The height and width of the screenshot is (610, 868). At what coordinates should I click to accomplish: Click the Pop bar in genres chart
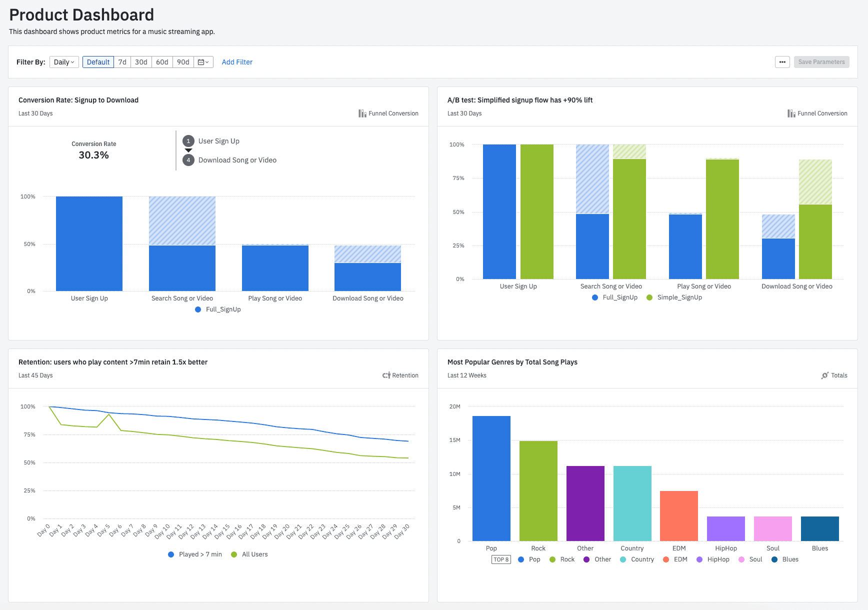click(491, 477)
